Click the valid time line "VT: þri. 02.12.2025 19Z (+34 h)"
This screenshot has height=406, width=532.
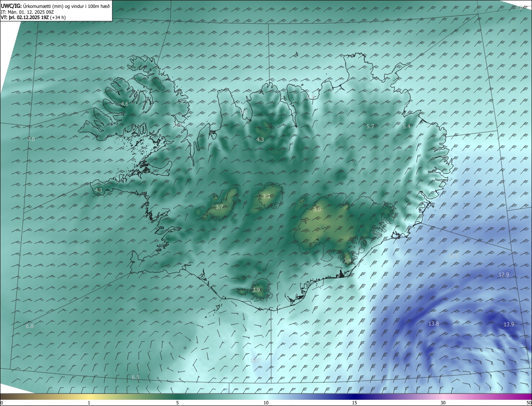pos(33,17)
